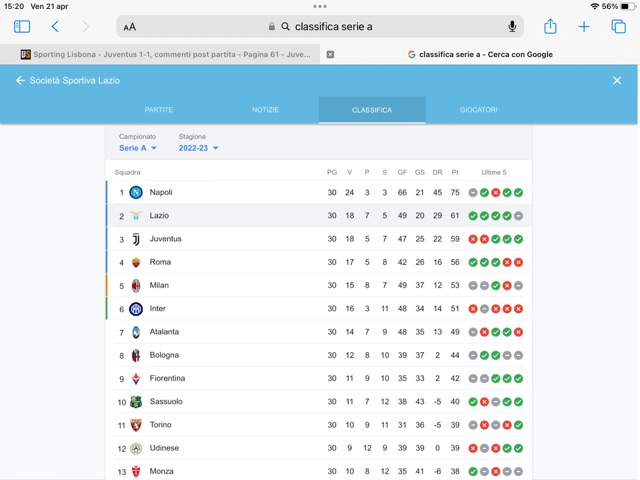Open the Share sheet icon

550,27
